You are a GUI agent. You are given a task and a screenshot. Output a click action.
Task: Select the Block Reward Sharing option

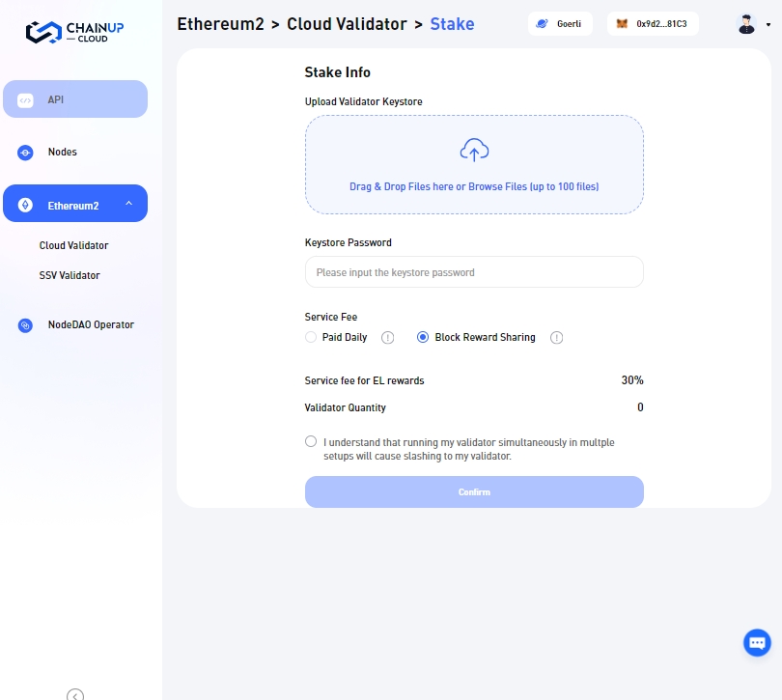[x=423, y=338]
